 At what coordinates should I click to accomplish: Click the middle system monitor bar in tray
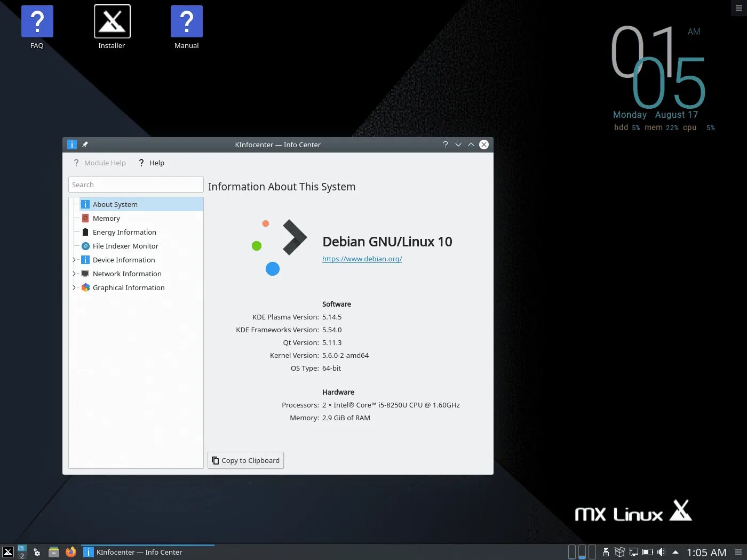click(x=582, y=551)
